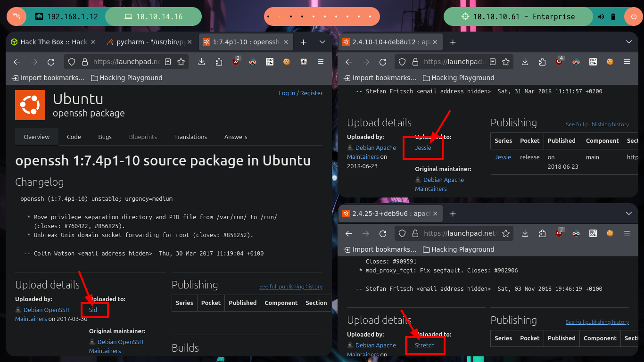Open Log in / Register link

[x=301, y=93]
